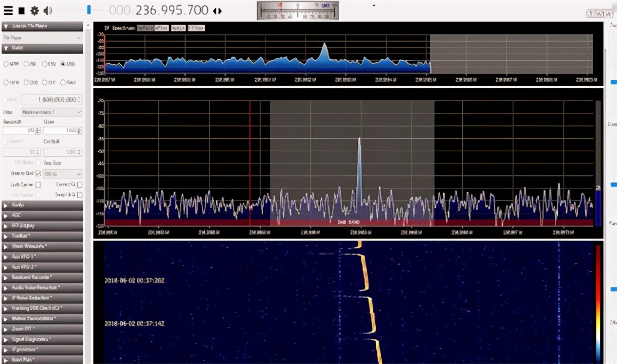Image resolution: width=617 pixels, height=364 pixels.
Task: Expand the Audio Noise Reduction panel
Action: pyautogui.click(x=42, y=287)
